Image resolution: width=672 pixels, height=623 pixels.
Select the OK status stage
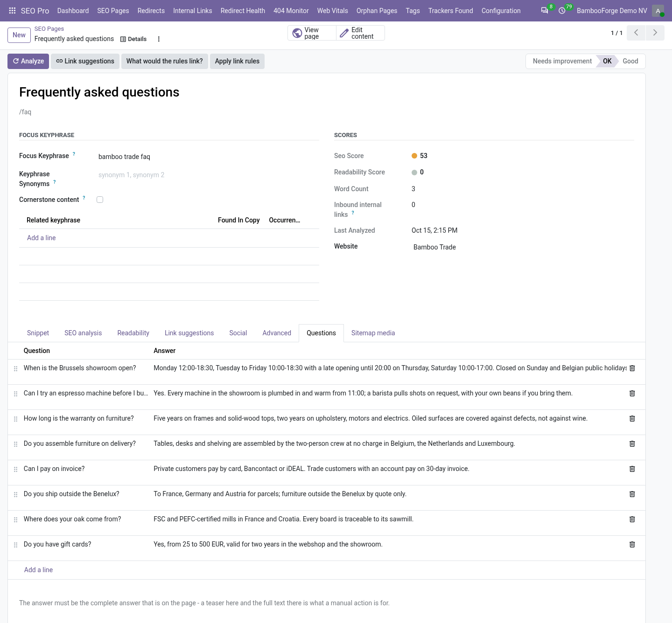tap(607, 61)
